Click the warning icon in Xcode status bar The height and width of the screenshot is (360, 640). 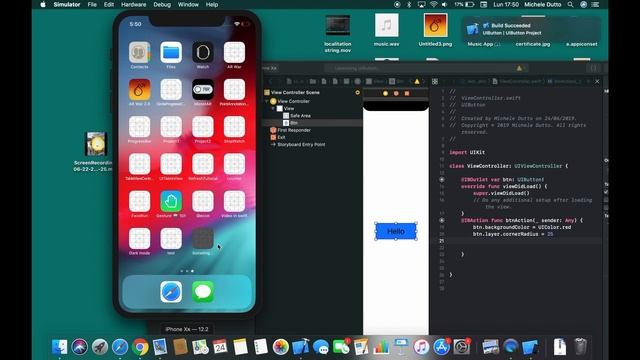519,68
